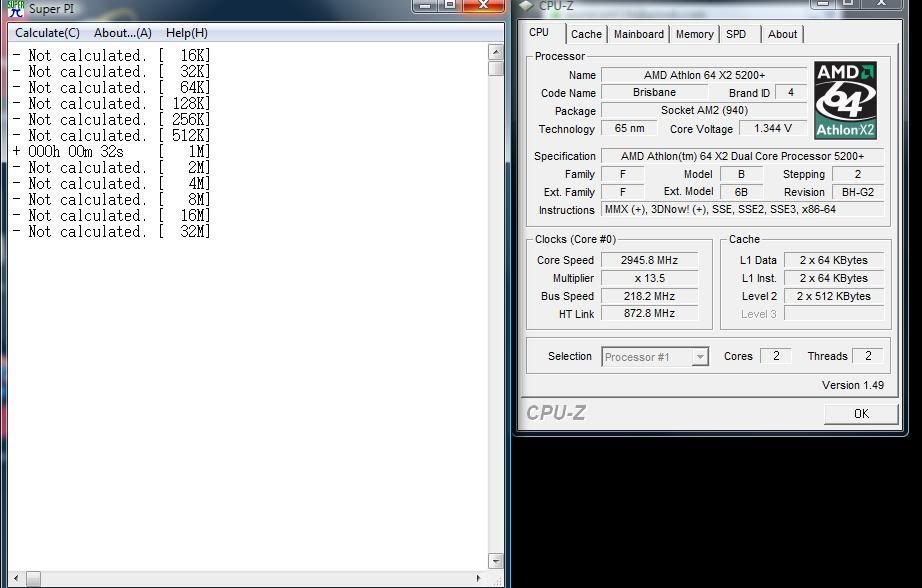This screenshot has width=922, height=588.
Task: Click the OK button in CPU-Z
Action: click(861, 414)
